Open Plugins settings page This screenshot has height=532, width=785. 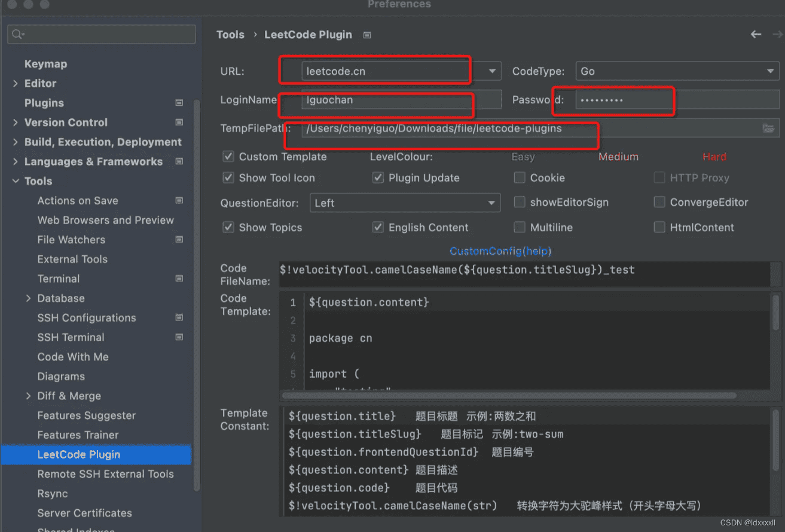(44, 103)
